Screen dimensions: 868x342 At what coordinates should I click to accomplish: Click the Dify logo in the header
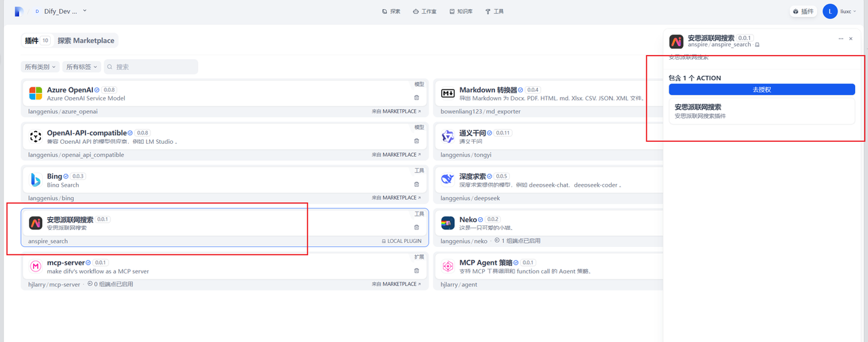(19, 12)
